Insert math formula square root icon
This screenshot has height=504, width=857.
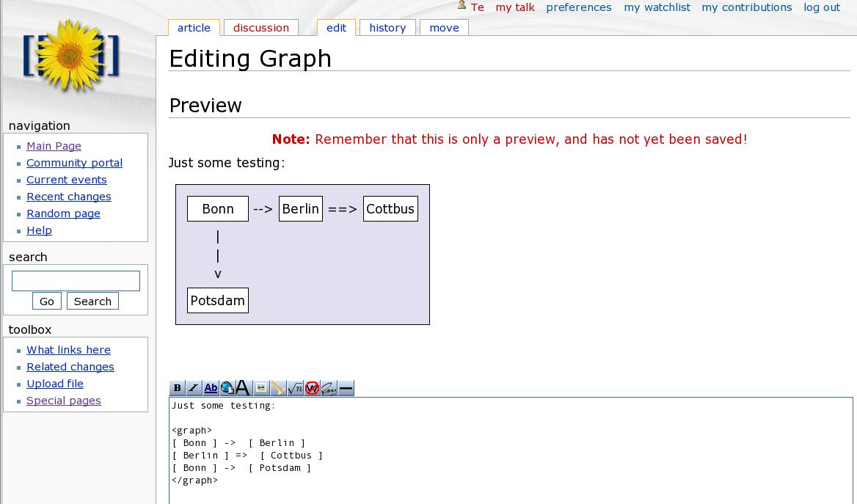coord(295,388)
